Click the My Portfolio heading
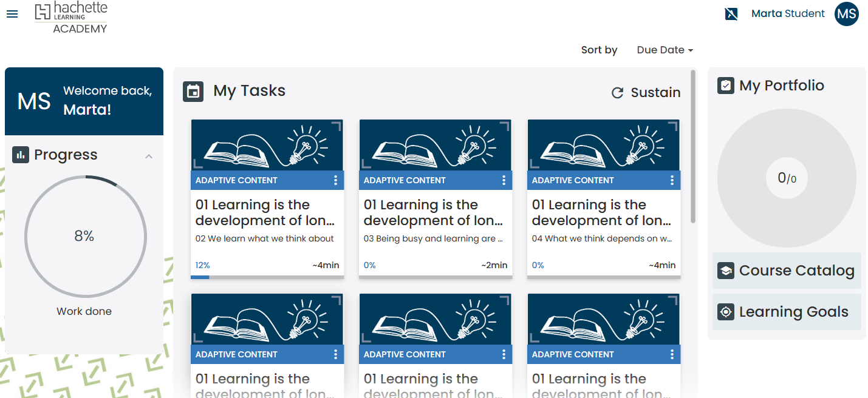The height and width of the screenshot is (398, 868). 782,86
